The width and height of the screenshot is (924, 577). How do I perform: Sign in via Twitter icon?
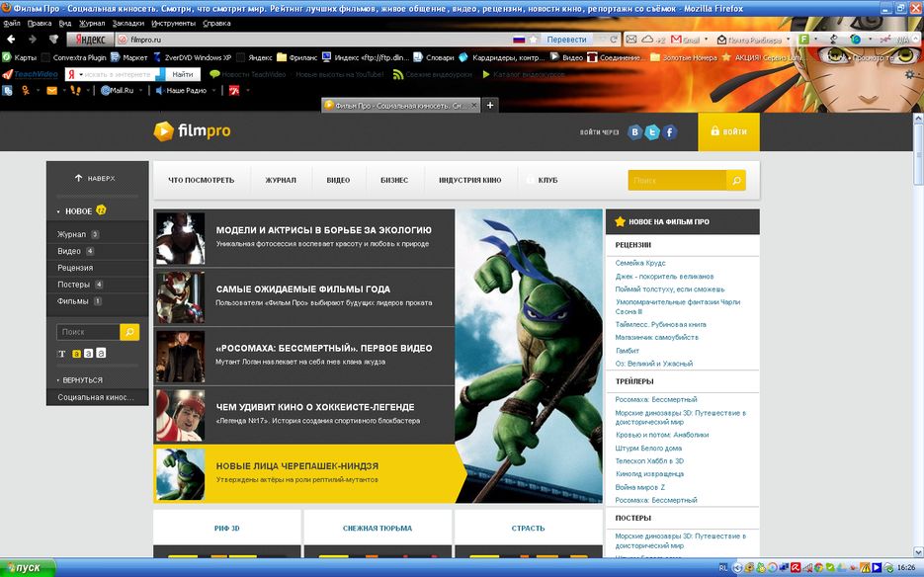click(652, 132)
